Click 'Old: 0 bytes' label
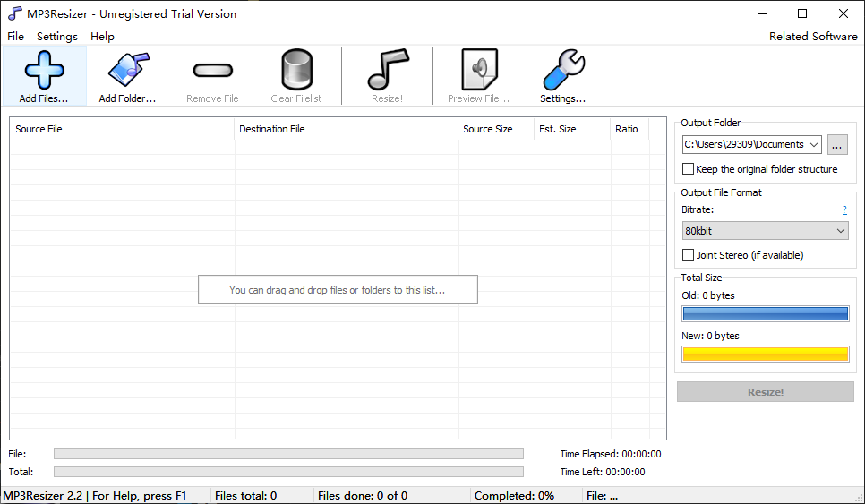 708,295
